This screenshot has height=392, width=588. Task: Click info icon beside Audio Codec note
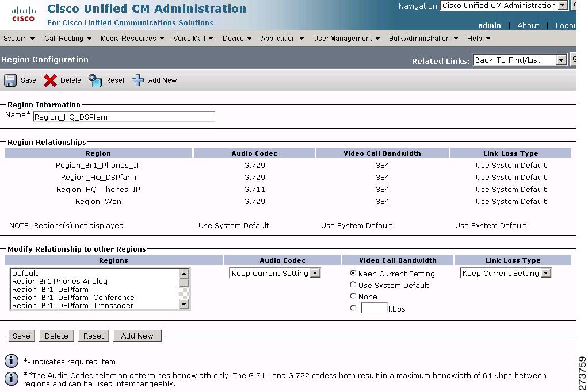pos(12,379)
